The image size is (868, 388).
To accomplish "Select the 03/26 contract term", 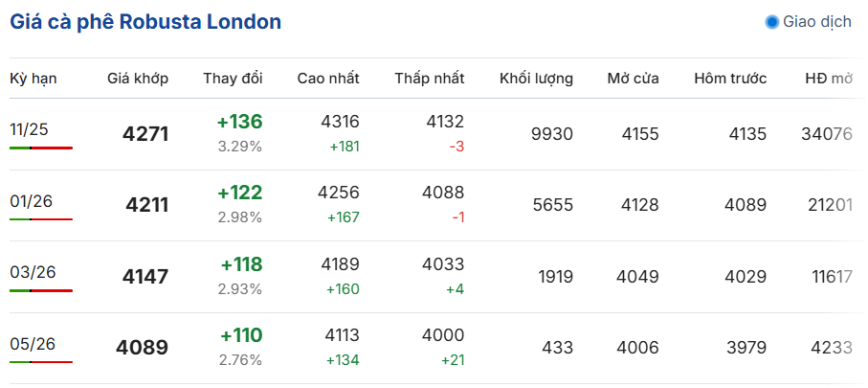I will (x=33, y=272).
